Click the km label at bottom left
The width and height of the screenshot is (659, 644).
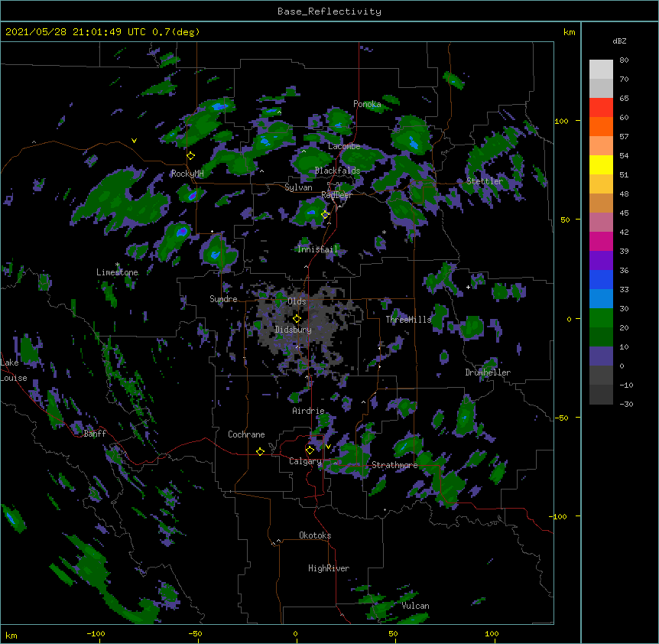click(11, 636)
